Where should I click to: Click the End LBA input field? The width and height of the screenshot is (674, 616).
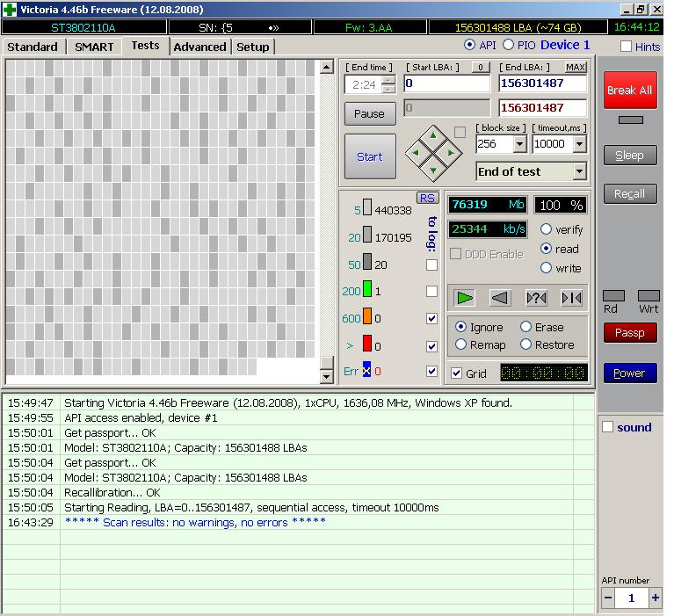542,83
